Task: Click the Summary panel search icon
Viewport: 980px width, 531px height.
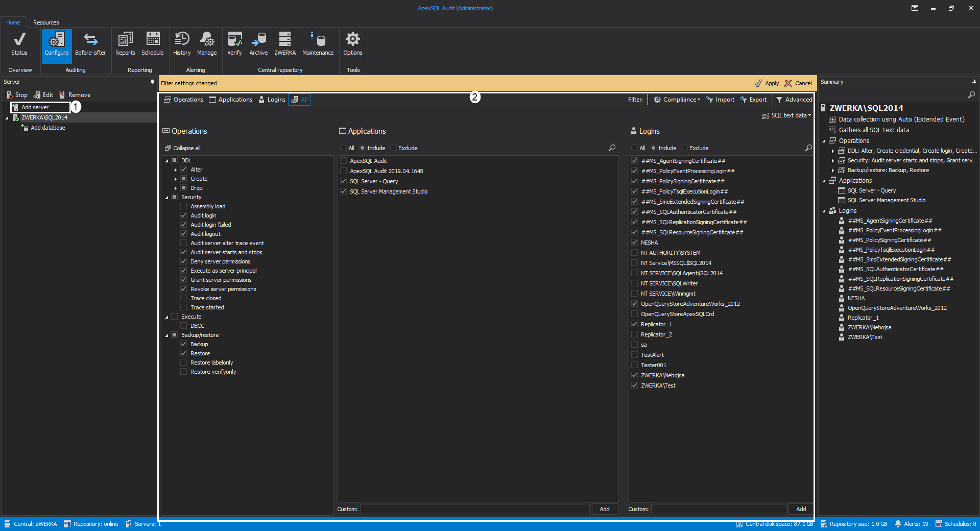Action: click(971, 95)
